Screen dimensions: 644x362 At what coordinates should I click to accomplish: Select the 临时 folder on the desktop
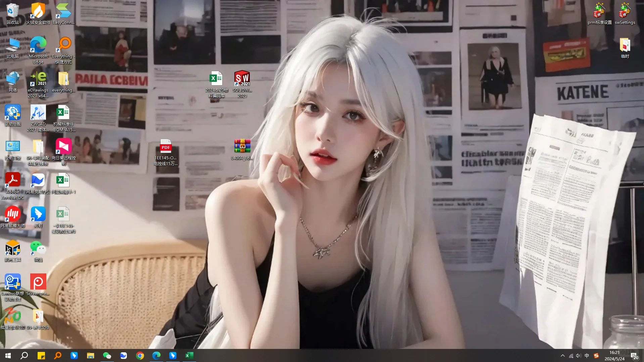click(x=625, y=48)
